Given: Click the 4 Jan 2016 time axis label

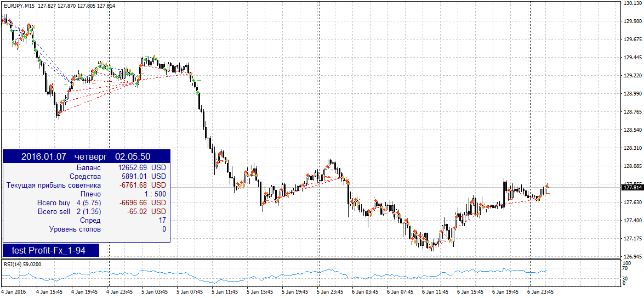Looking at the screenshot, I should [14, 292].
